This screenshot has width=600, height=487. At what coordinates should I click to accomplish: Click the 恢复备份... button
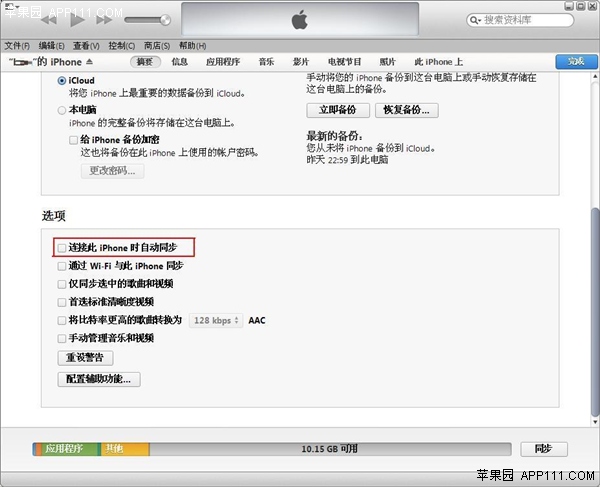tap(407, 110)
